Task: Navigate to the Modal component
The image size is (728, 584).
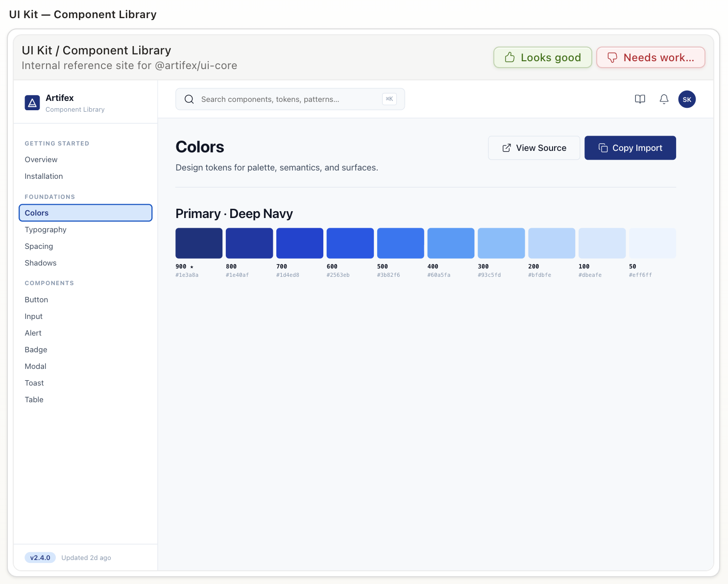Action: [85, 366]
